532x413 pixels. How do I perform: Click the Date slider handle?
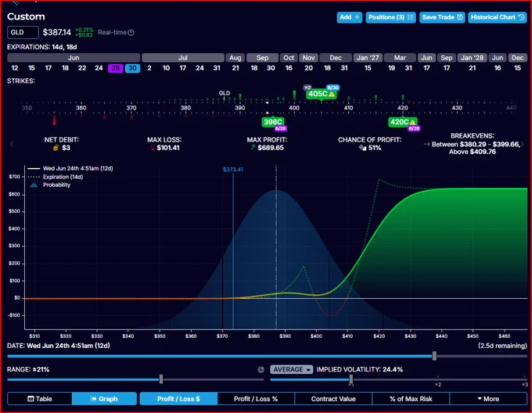tap(434, 356)
